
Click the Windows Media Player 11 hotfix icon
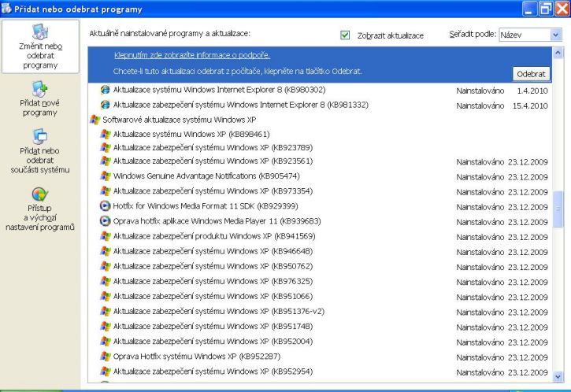(106, 221)
